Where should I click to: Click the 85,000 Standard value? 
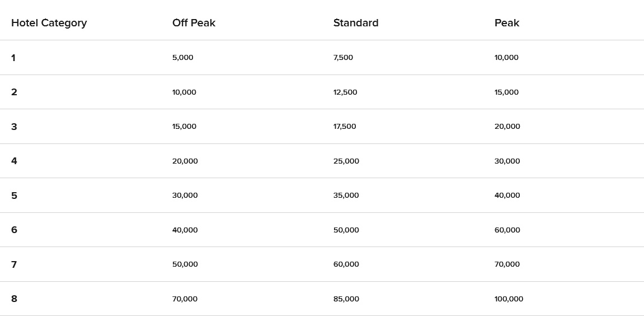pos(346,299)
